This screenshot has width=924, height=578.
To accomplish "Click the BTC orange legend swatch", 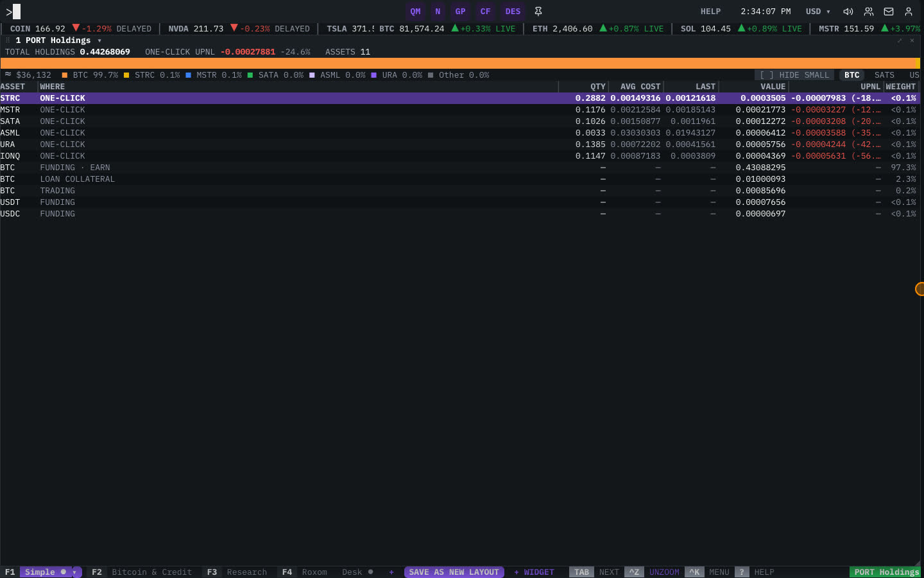I will coord(64,75).
